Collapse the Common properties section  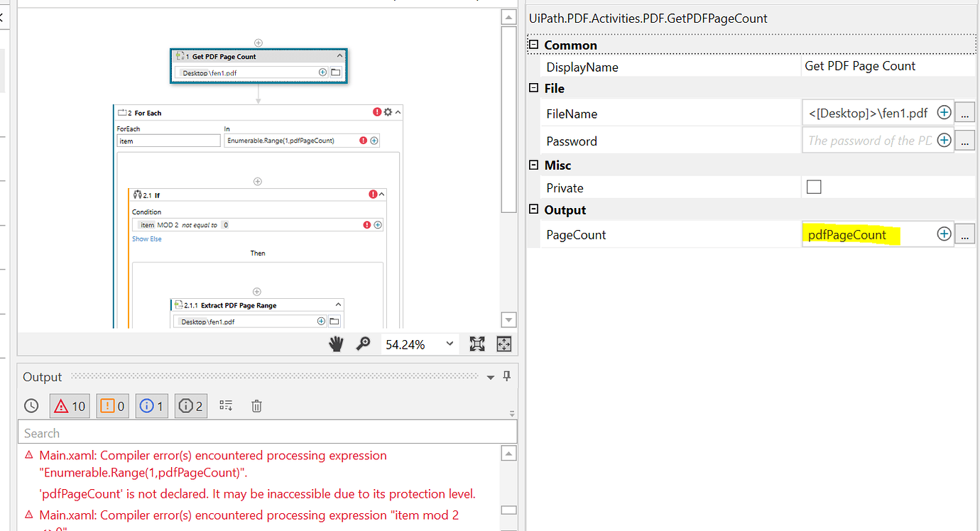tap(534, 44)
